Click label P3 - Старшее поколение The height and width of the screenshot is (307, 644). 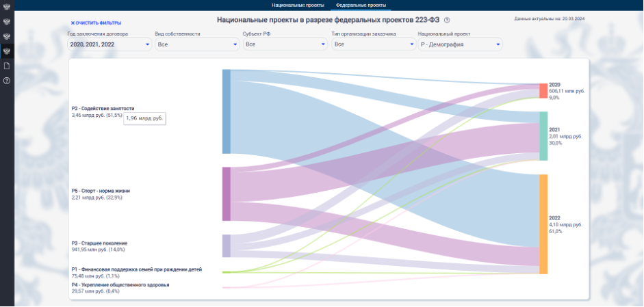(99, 243)
